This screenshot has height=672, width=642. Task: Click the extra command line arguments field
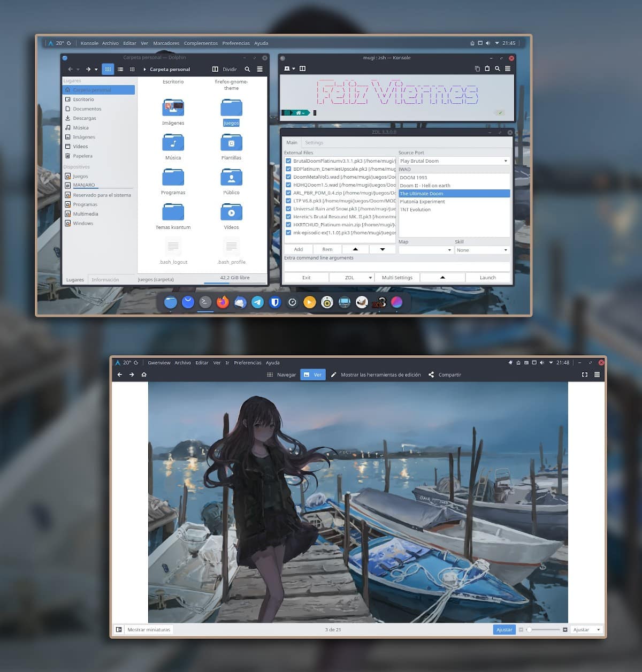[x=397, y=266]
